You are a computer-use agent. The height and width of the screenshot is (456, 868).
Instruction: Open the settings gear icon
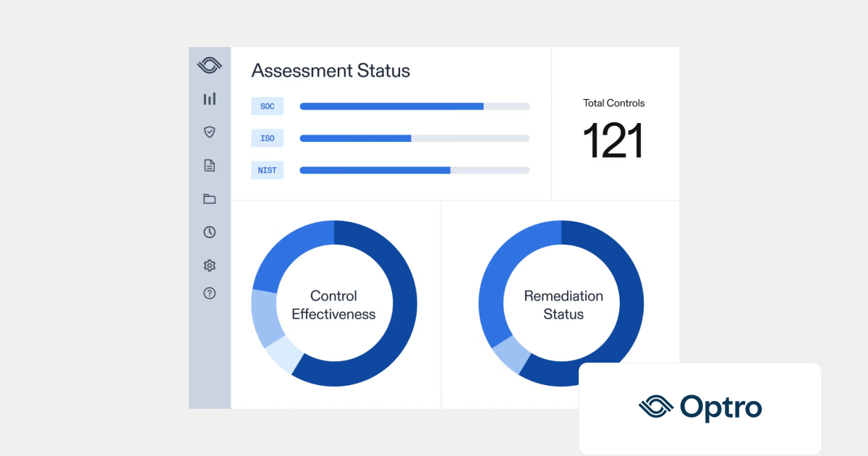(x=210, y=266)
